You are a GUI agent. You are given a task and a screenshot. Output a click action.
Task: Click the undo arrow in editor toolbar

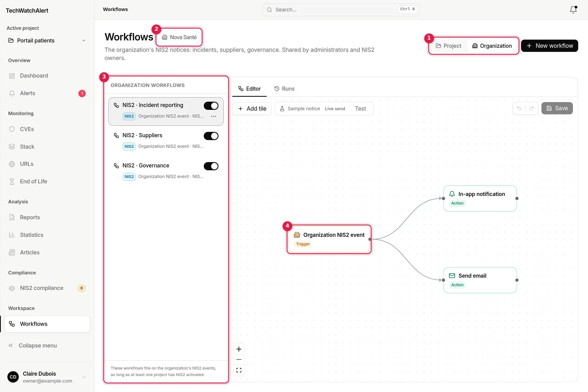[x=519, y=108]
